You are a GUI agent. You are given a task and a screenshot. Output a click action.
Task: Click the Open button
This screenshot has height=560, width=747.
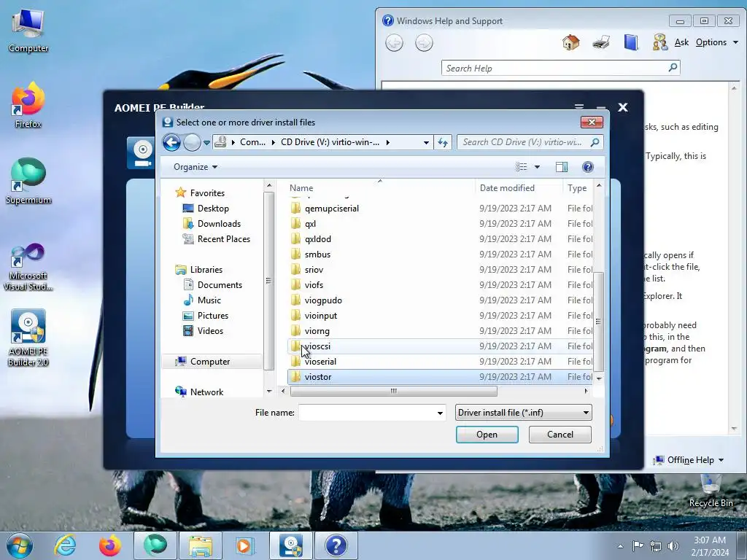[x=487, y=435]
